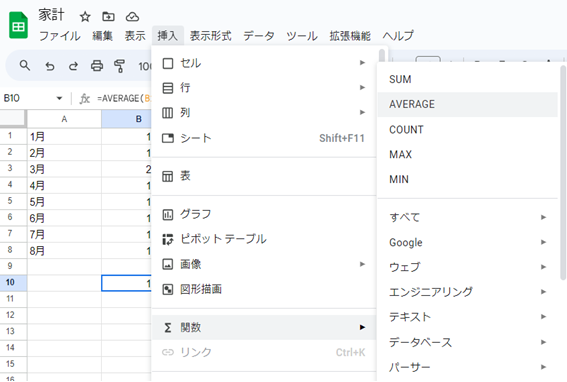Select cell containing 5月
Image resolution: width=567 pixels, height=382 pixels.
point(64,202)
